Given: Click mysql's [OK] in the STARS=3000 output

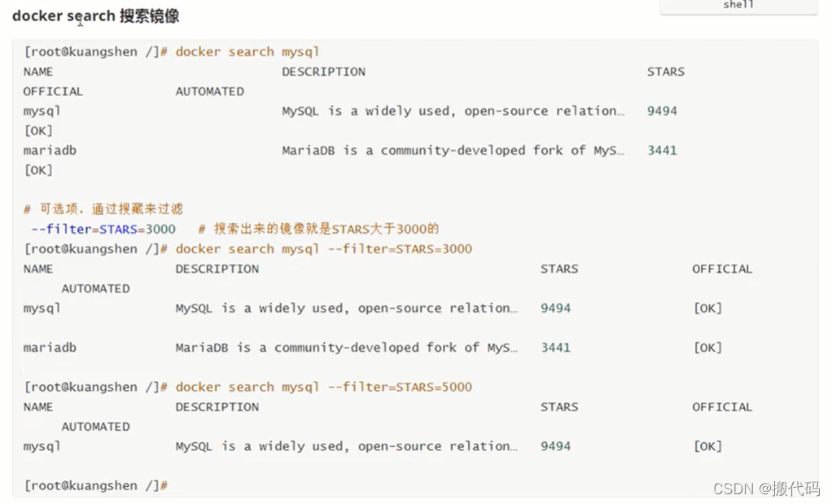Looking at the screenshot, I should (x=707, y=309).
